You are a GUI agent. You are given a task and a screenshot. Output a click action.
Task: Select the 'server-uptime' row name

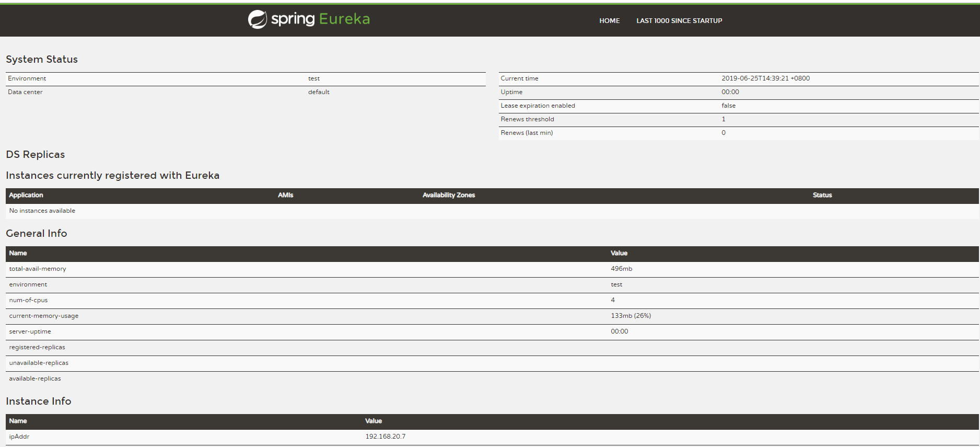click(x=30, y=331)
